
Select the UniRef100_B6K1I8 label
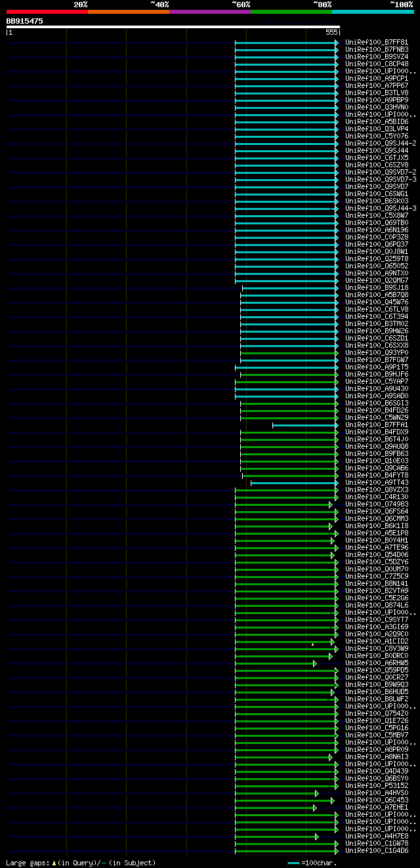pyautogui.click(x=377, y=526)
